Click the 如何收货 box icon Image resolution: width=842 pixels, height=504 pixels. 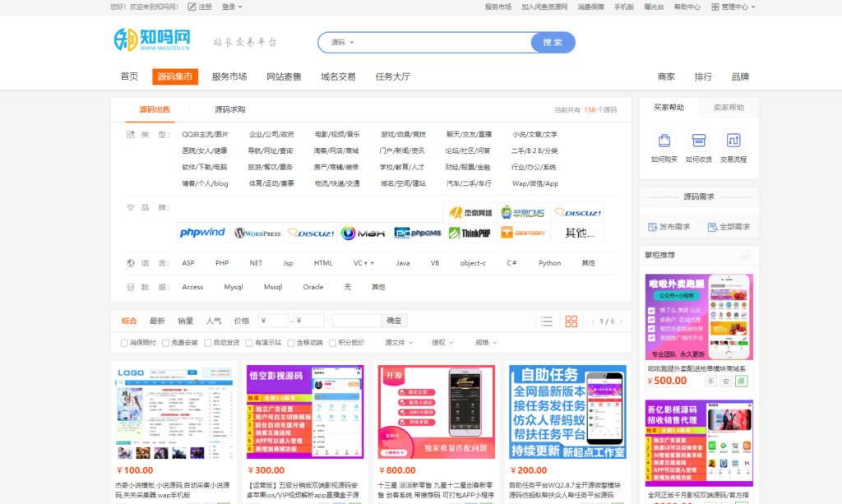(699, 140)
